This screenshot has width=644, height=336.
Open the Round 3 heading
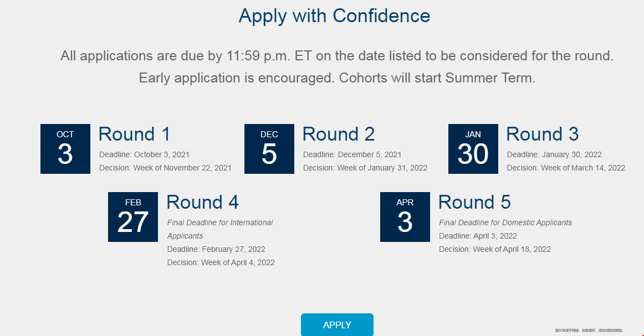tap(543, 134)
